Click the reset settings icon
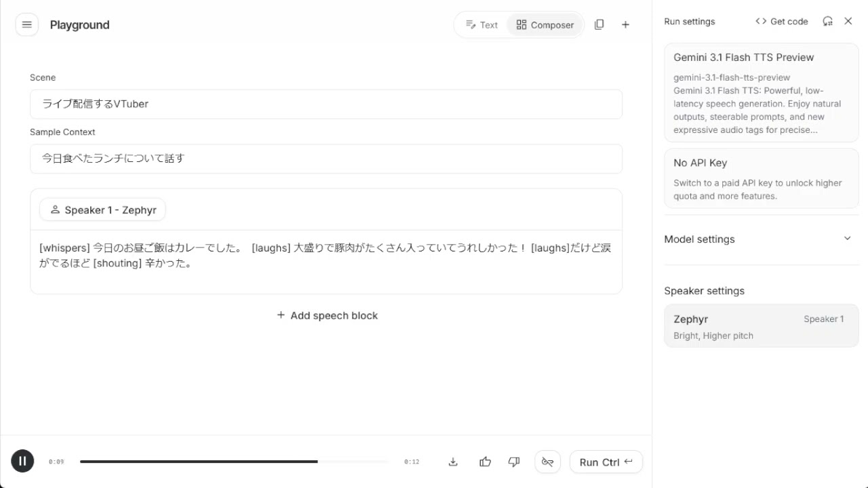 [827, 22]
